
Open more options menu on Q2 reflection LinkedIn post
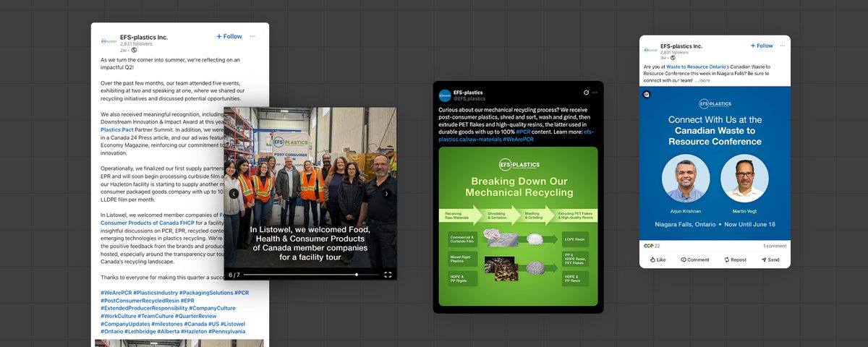(x=252, y=36)
